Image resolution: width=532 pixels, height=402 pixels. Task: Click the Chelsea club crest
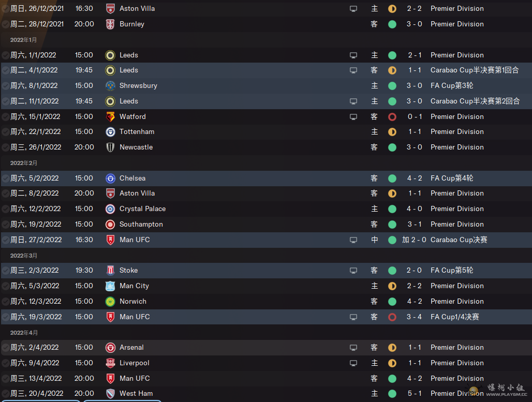point(110,178)
